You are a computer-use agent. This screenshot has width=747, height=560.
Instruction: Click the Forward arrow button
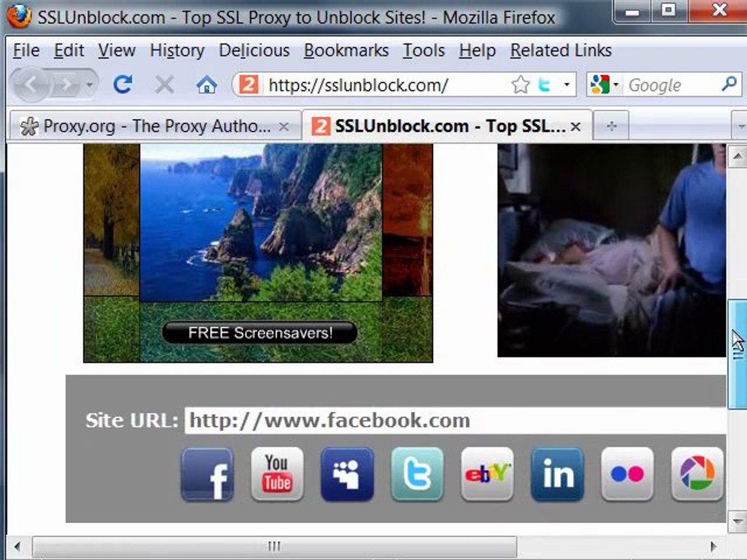[65, 85]
